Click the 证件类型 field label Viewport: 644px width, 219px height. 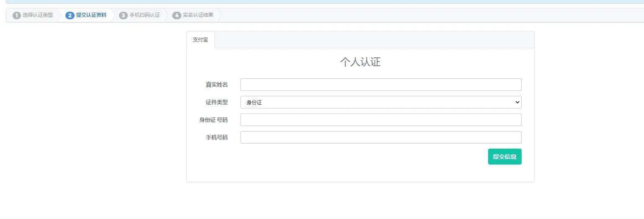(x=217, y=102)
